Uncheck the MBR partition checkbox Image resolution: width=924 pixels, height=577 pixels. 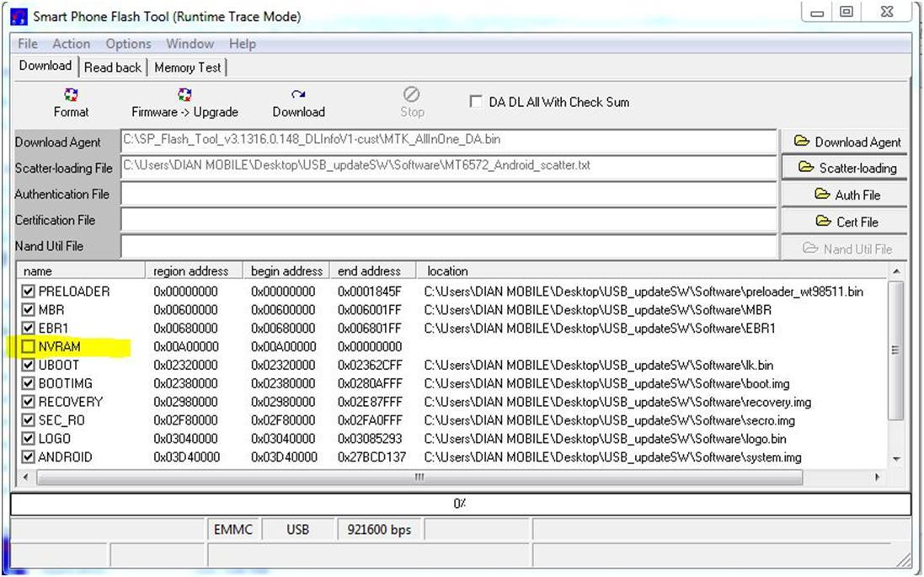[28, 309]
